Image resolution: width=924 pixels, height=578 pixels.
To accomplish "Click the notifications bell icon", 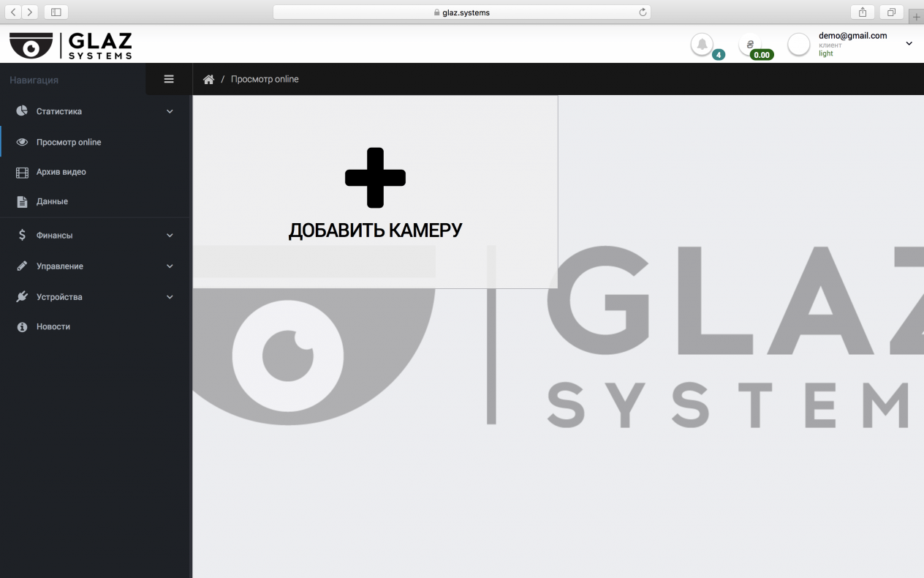I will click(702, 45).
